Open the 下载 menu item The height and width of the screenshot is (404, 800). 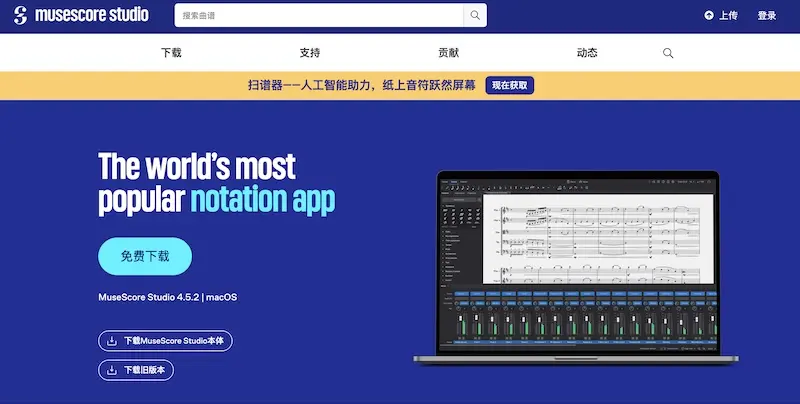[x=171, y=53]
